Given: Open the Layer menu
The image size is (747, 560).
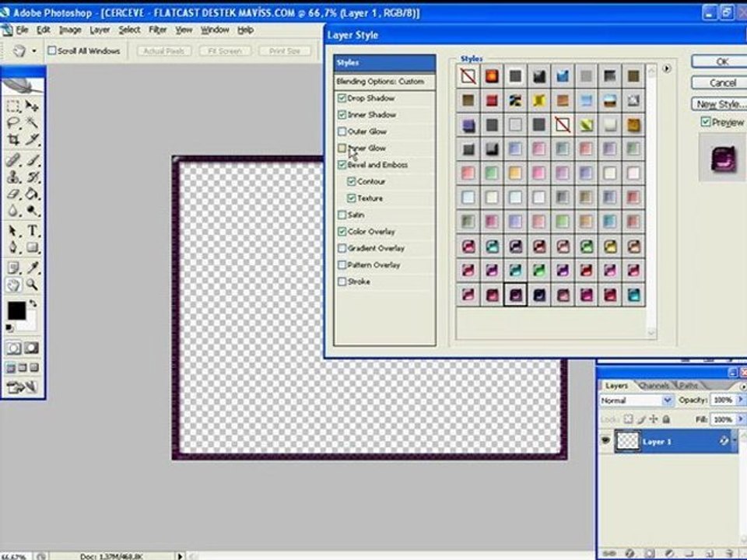Looking at the screenshot, I should [x=100, y=30].
